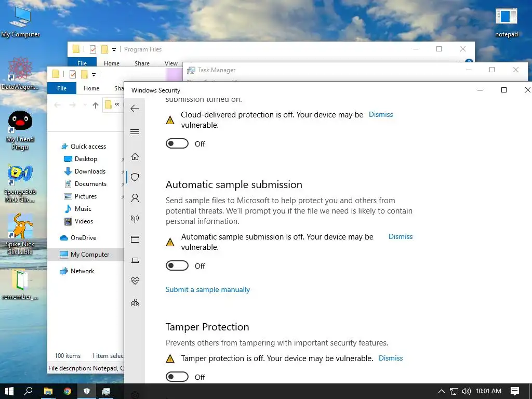This screenshot has width=532, height=399.
Task: Select My Computer in Explorer navigation pane
Action: pos(86,255)
